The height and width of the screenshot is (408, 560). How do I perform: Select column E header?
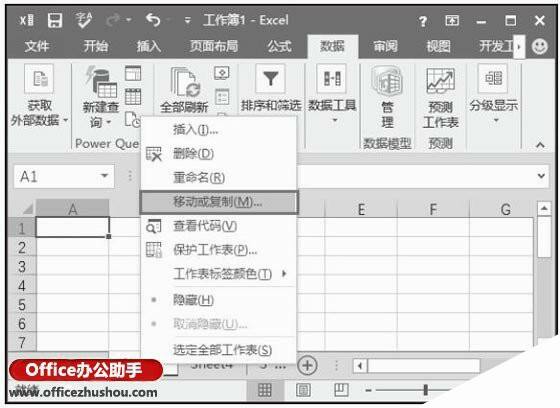[361, 209]
